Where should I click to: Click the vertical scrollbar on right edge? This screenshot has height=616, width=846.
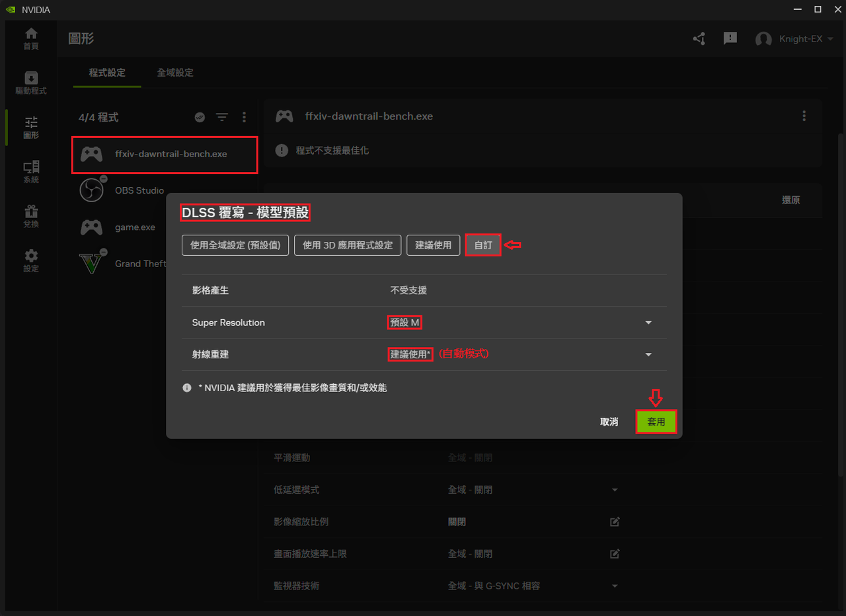point(841,304)
